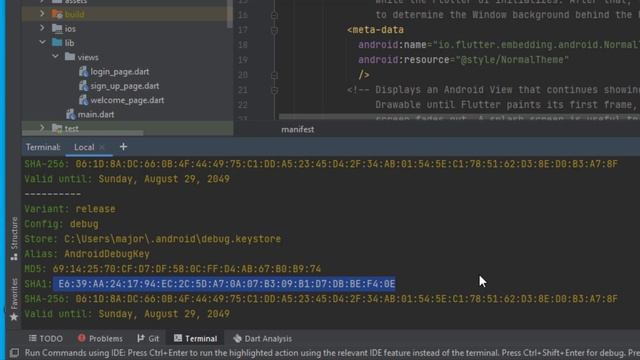Click the manifest breadcrumb

(298, 129)
